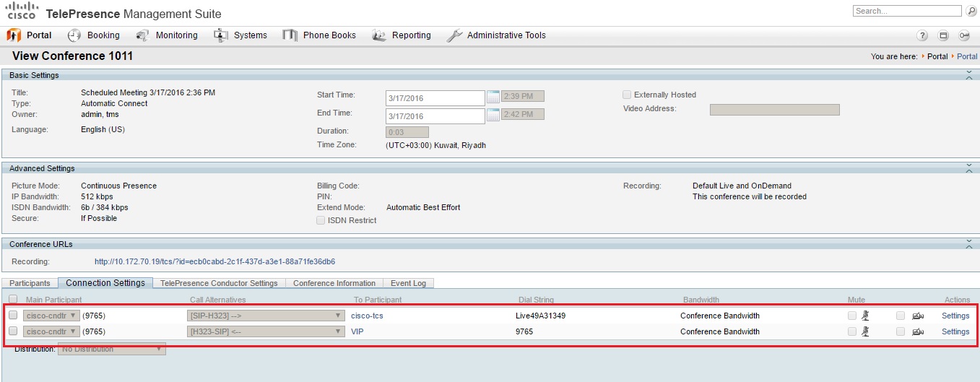The width and height of the screenshot is (980, 382).
Task: Click the End Time date field
Action: pos(435,116)
